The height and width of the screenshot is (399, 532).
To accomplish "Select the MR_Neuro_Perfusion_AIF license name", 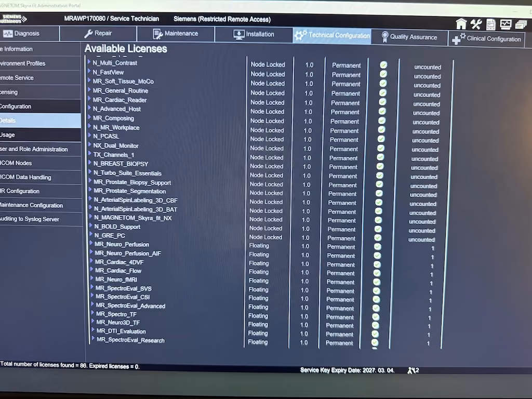I will click(128, 253).
